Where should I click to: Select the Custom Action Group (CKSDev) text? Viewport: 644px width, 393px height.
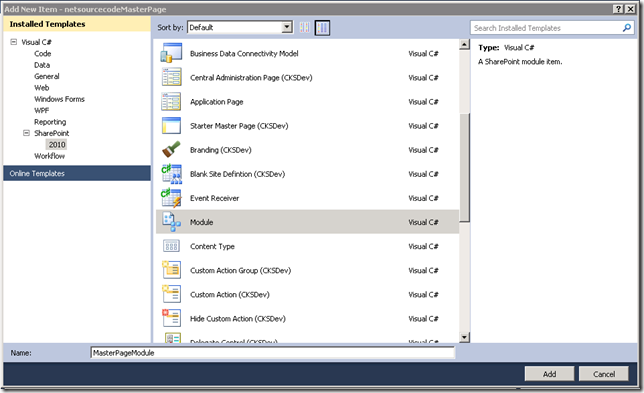pyautogui.click(x=240, y=271)
